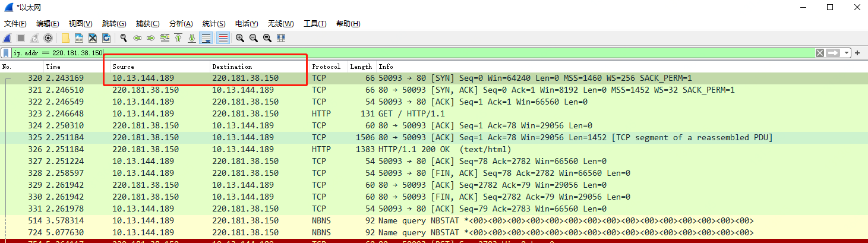Select packet 322 ACK row
The width and height of the screenshot is (868, 243).
(434, 102)
